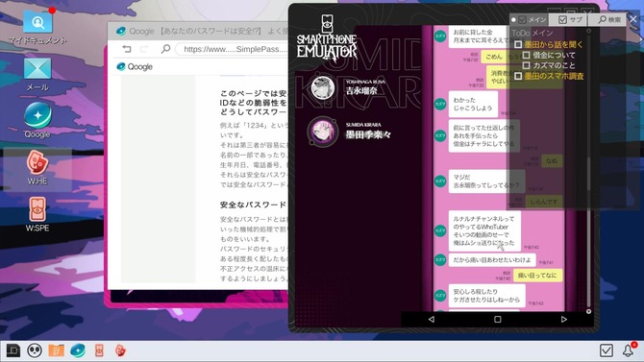
Task: Check the 借金について todo checkbox
Action: 526,55
